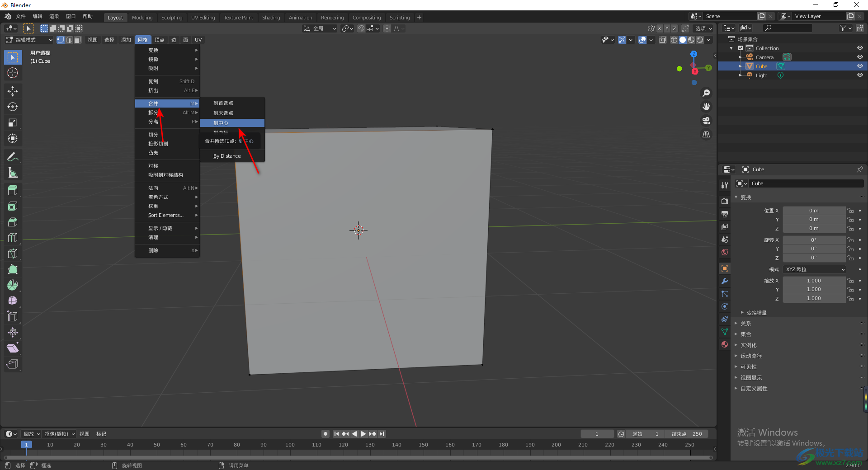Select the Smooth vertices tool

pyautogui.click(x=13, y=301)
